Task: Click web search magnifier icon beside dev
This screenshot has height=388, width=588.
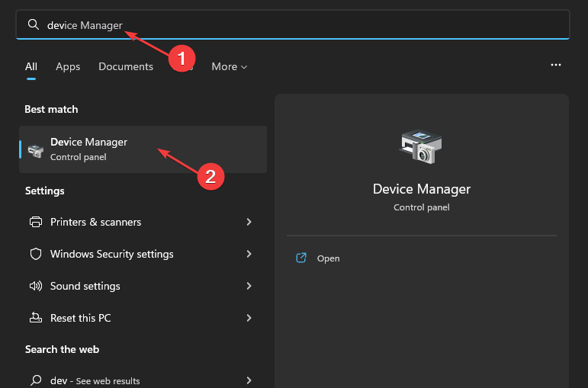Action: pyautogui.click(x=36, y=380)
